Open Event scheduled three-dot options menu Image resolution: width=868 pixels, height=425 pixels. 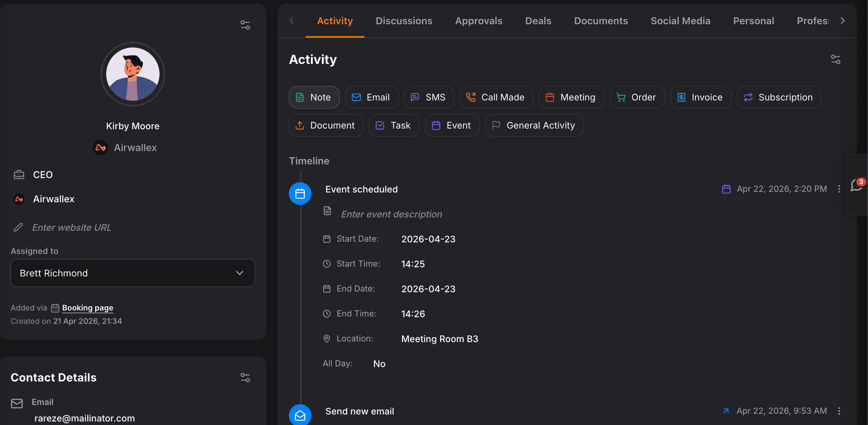[x=839, y=189]
